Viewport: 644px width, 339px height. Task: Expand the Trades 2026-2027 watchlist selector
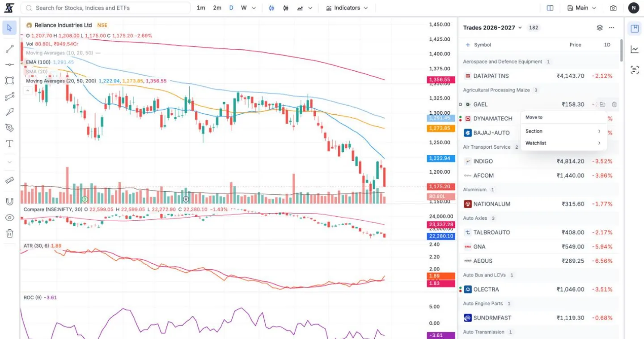(x=492, y=28)
